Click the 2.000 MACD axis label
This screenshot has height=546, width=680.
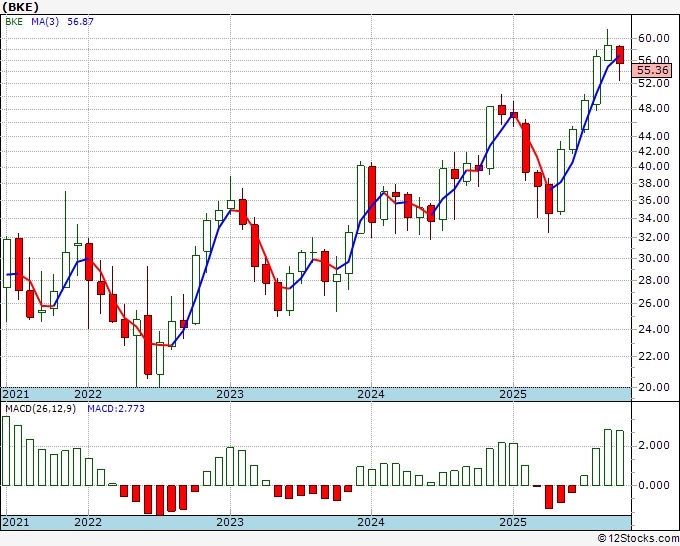(654, 446)
